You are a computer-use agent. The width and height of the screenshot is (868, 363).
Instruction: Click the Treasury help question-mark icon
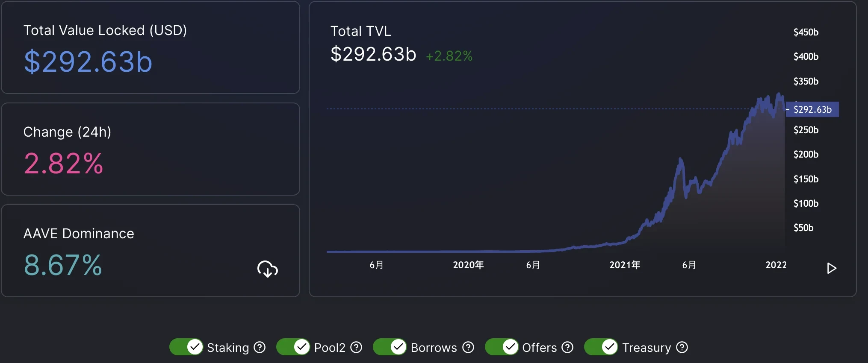tap(682, 348)
